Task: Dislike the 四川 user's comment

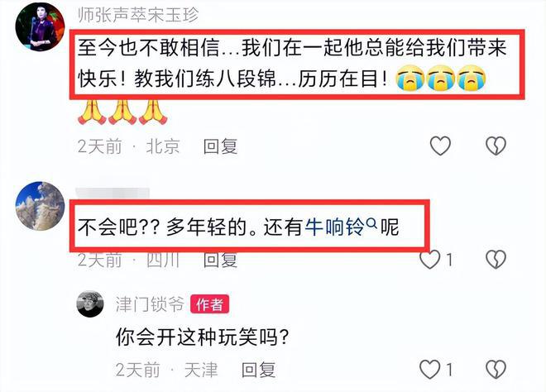Action: click(x=496, y=260)
